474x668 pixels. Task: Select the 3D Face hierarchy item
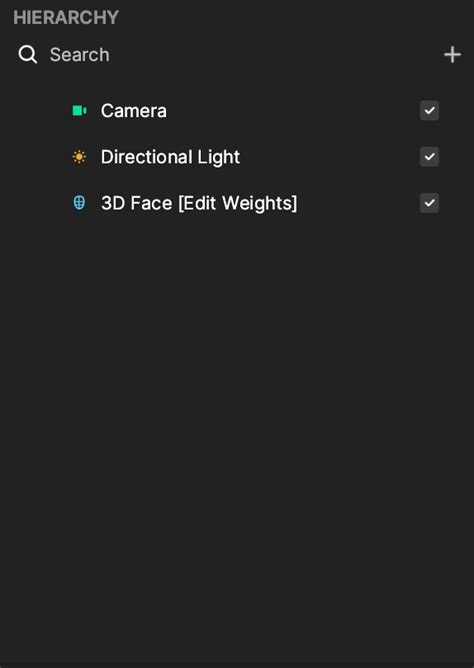pos(237,203)
